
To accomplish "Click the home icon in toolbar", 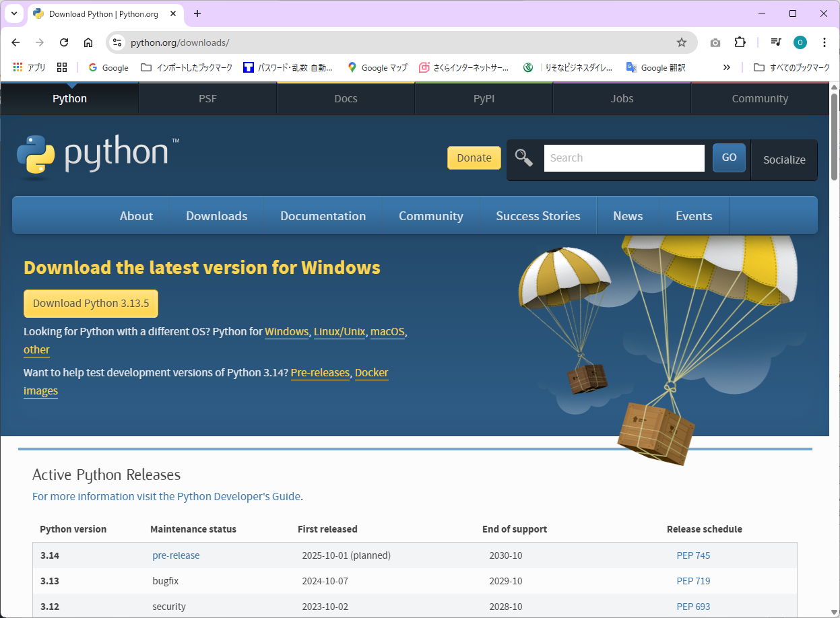I will 88,42.
